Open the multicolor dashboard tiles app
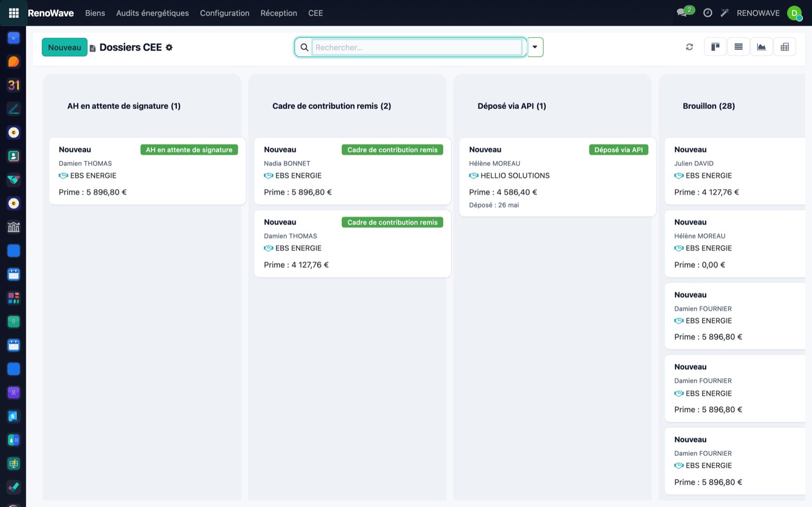The image size is (812, 507). [14, 298]
